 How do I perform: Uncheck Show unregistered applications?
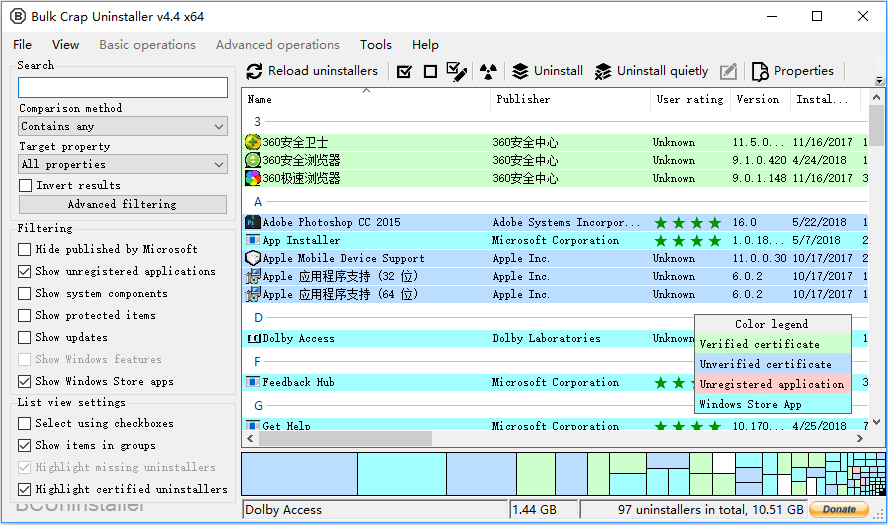pos(24,272)
